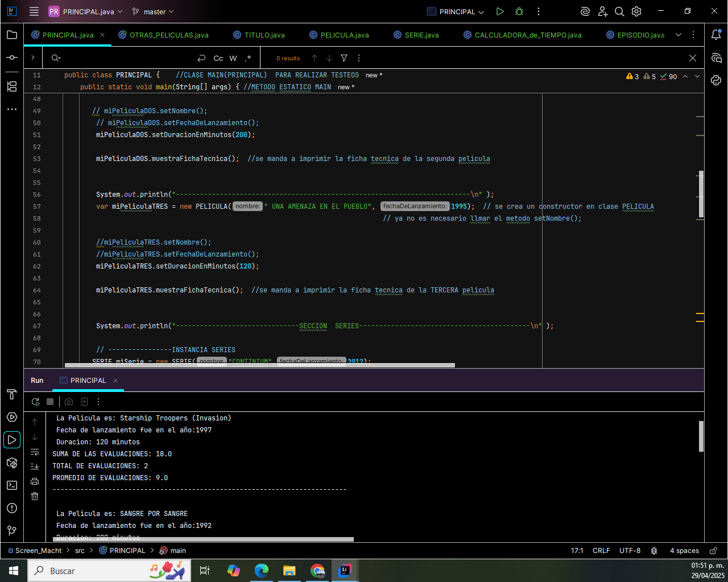Click the src breadcrumb
This screenshot has width=728, height=582.
[80, 551]
